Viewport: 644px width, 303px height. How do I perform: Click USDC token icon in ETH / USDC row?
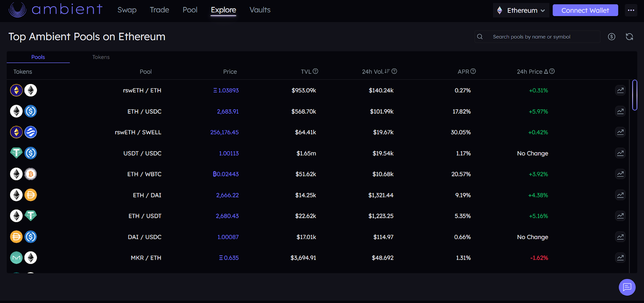coord(31,111)
